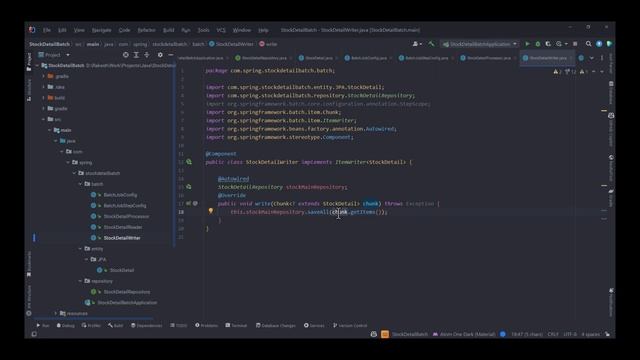Open the Terminal tool window
Image resolution: width=640 pixels, height=360 pixels.
pyautogui.click(x=236, y=325)
